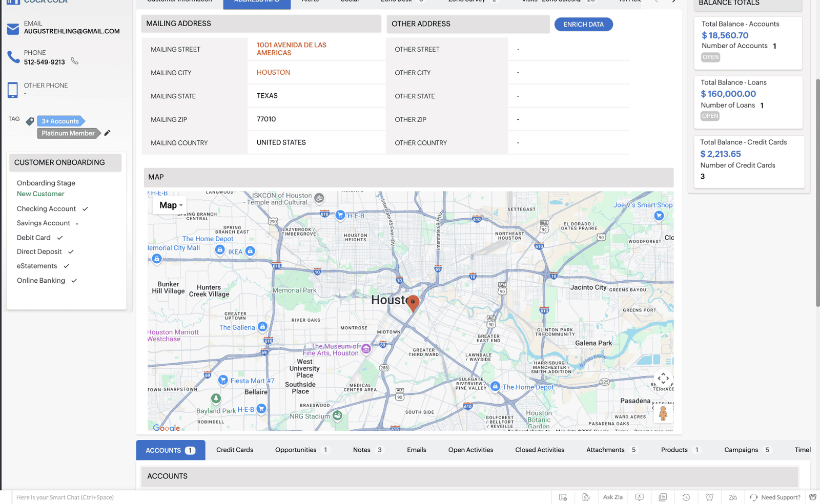820x504 pixels.
Task: Click the red Houston map pin
Action: (x=413, y=304)
